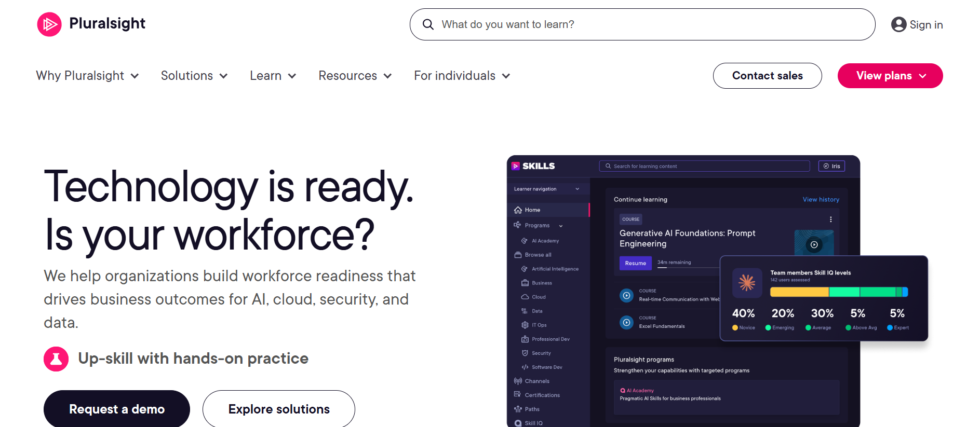The height and width of the screenshot is (427, 980).
Task: Click the Contact sales button
Action: [767, 76]
